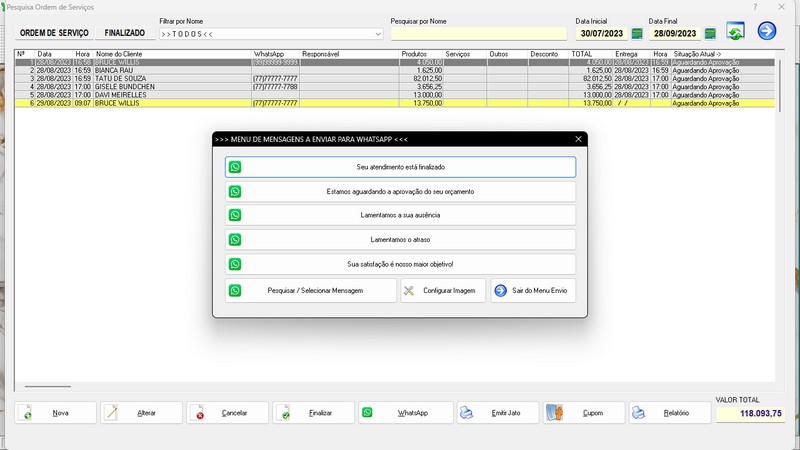The width and height of the screenshot is (800, 450).
Task: Select 'Sua satisfação é nosso maior objetivo!' message
Action: pyautogui.click(x=400, y=264)
